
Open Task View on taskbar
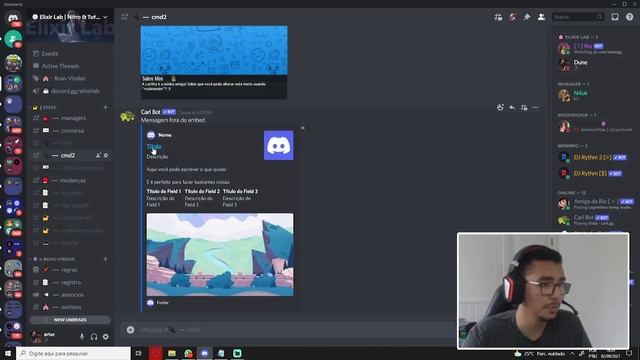[x=139, y=353]
